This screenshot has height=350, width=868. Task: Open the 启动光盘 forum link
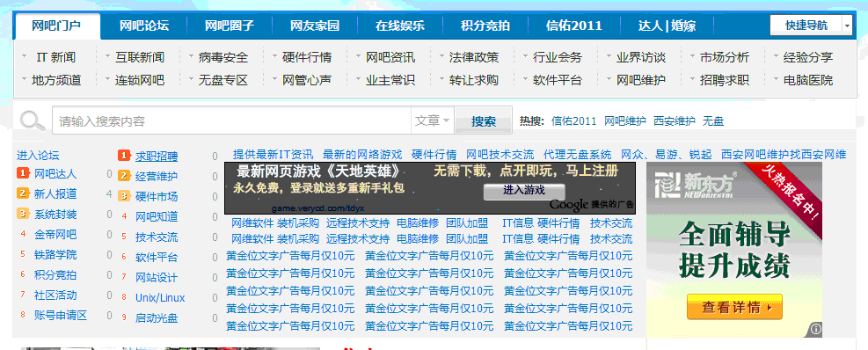point(157,318)
